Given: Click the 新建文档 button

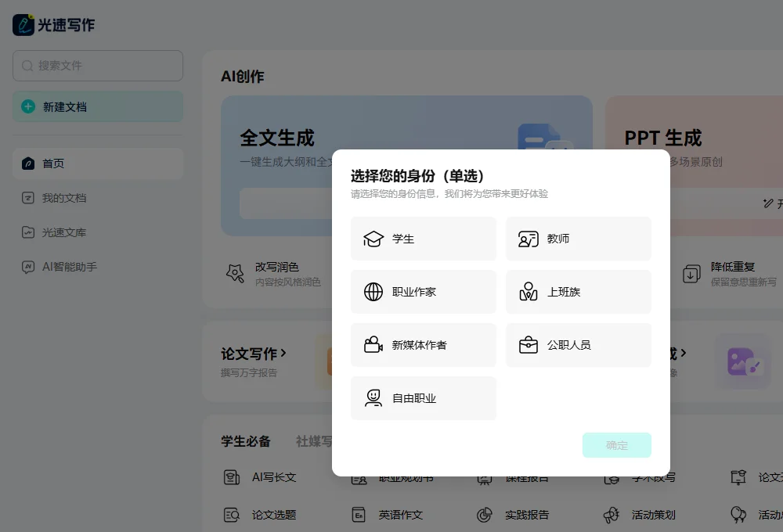Looking at the screenshot, I should point(98,106).
